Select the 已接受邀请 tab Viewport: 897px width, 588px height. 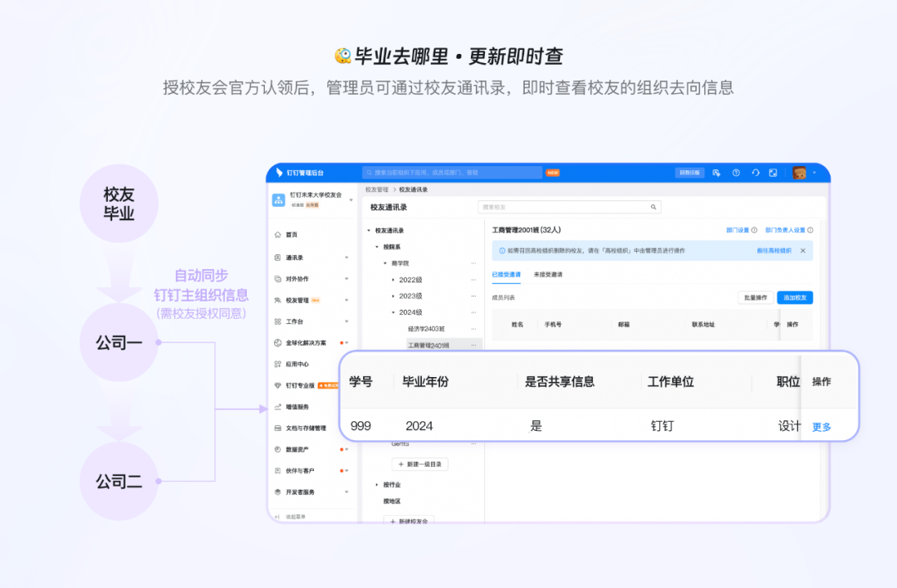pos(506,274)
